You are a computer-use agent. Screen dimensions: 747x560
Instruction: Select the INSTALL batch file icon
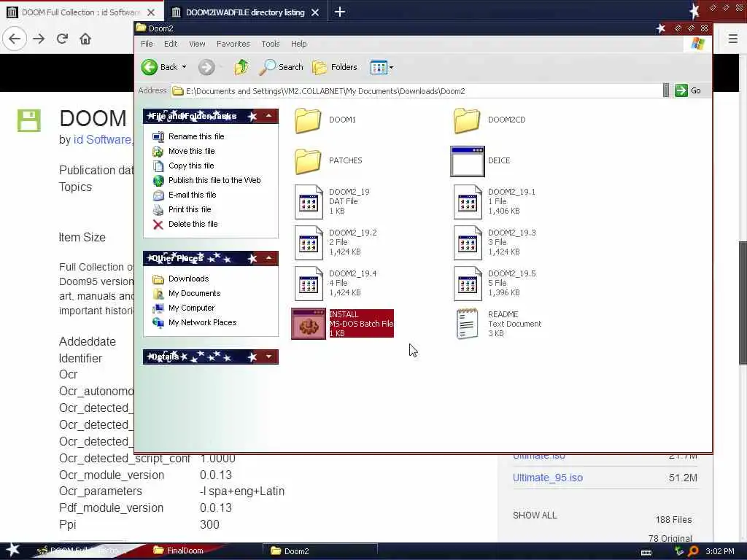(309, 324)
